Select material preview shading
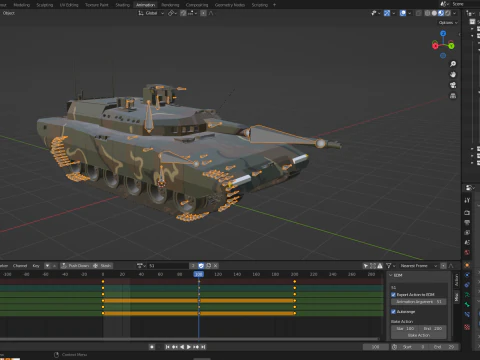Screen dimensions: 480x360 (x=441, y=13)
